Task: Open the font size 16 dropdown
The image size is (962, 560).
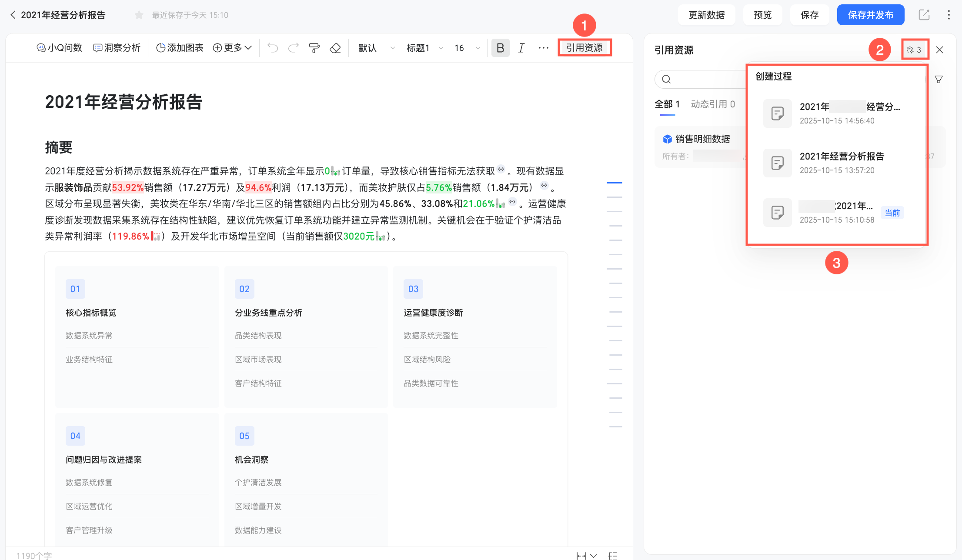Action: [467, 48]
